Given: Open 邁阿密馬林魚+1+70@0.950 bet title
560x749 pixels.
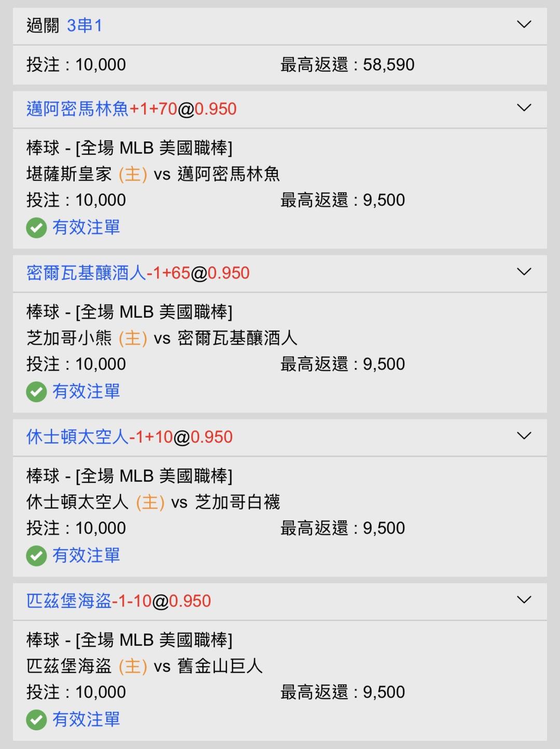Looking at the screenshot, I should point(131,109).
